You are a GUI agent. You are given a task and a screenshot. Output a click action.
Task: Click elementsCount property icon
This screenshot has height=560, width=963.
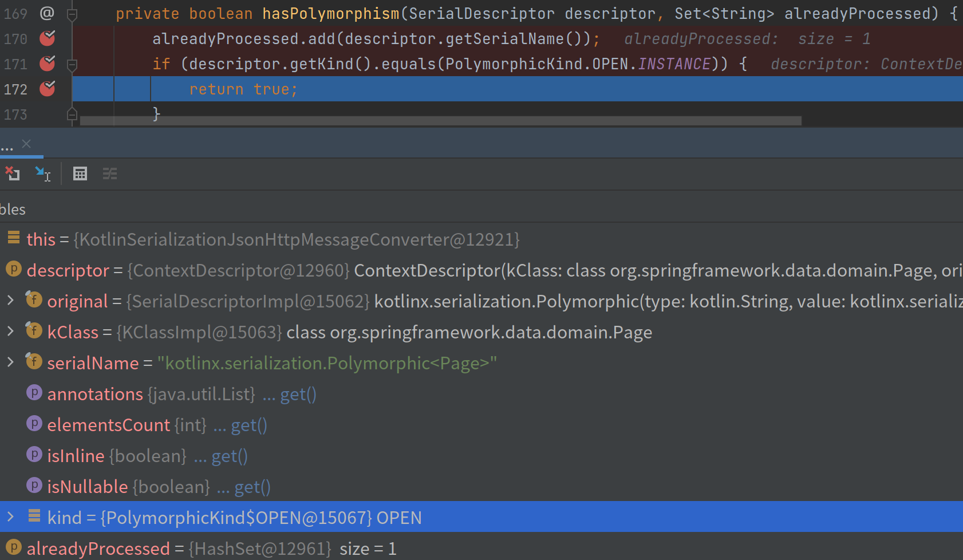(34, 423)
